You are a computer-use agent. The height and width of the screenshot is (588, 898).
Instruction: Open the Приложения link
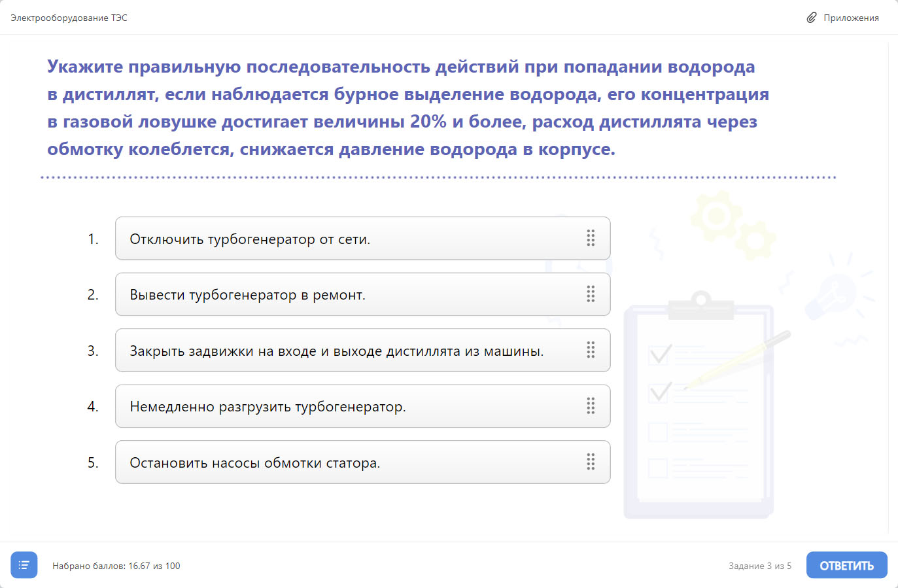tap(850, 18)
